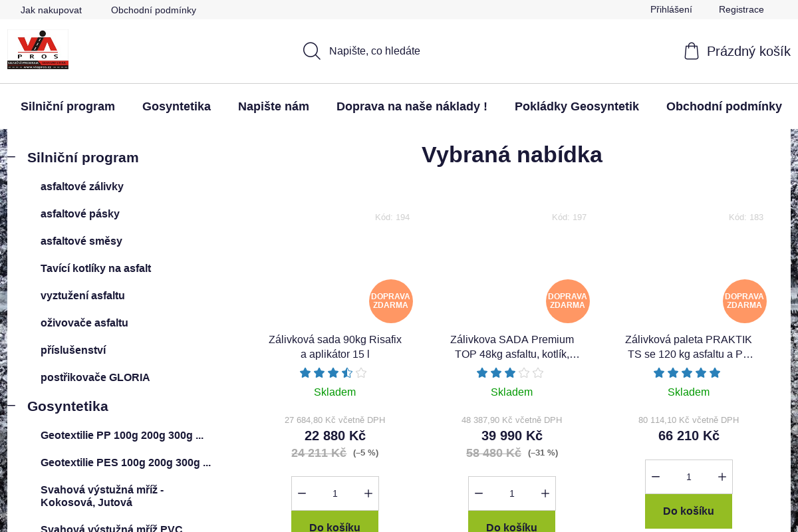This screenshot has height=532, width=798.
Task: Add Zálivková paleta PRAKTIK to cart
Action: (x=688, y=511)
